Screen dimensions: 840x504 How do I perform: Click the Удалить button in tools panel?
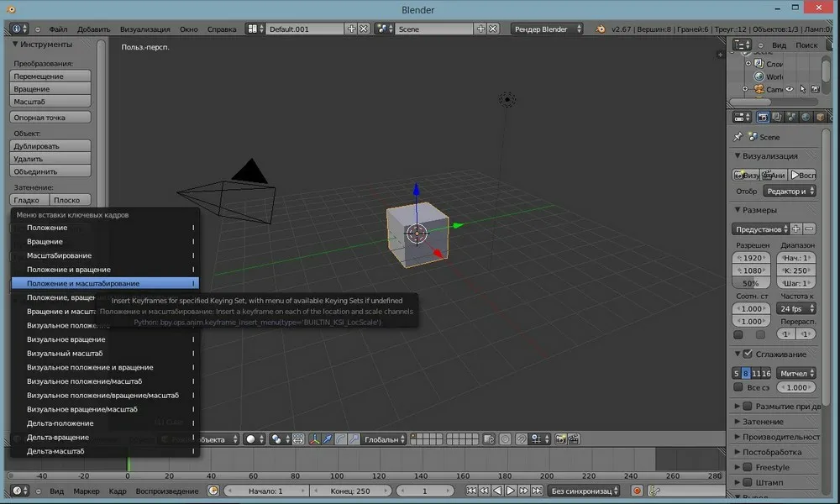[51, 159]
